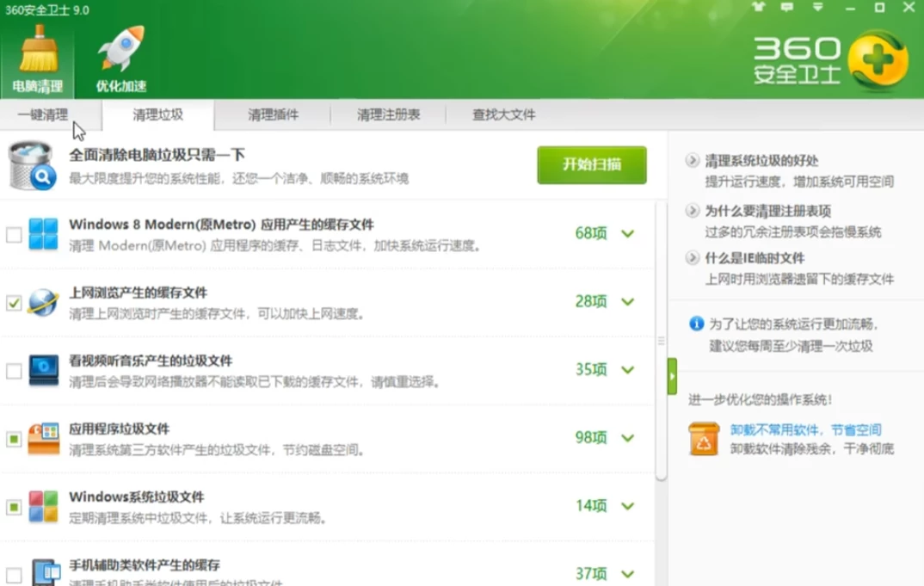Click arrow bullet beside 什么是IE临时文件

[x=693, y=257]
